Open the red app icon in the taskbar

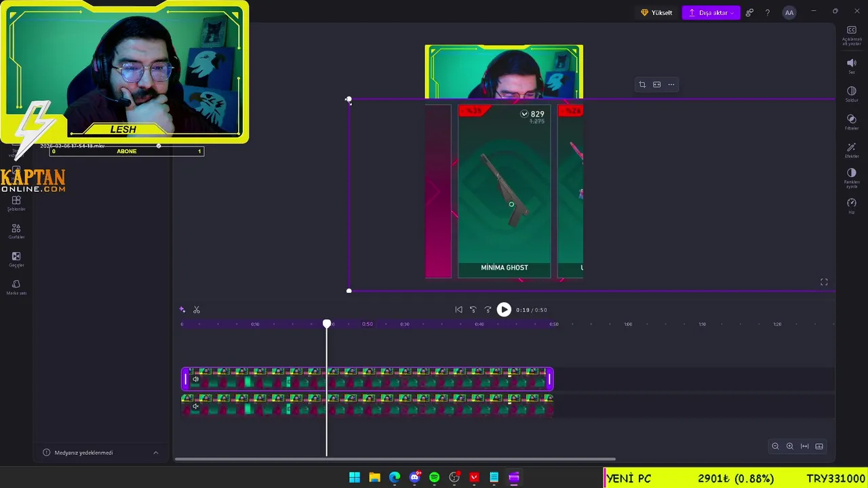pos(474,477)
